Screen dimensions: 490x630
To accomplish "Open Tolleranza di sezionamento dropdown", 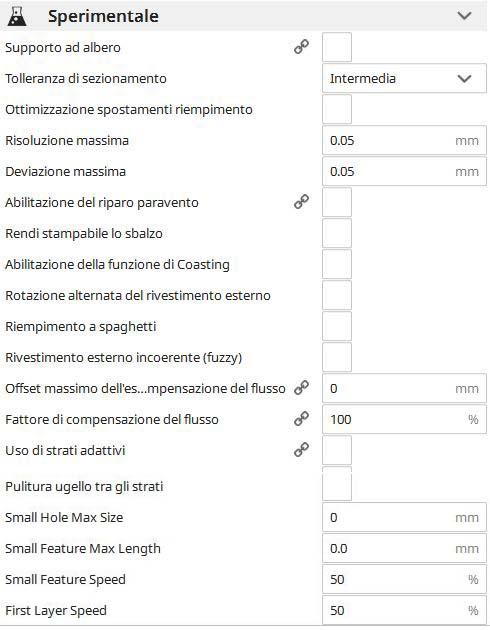I will [x=404, y=78].
